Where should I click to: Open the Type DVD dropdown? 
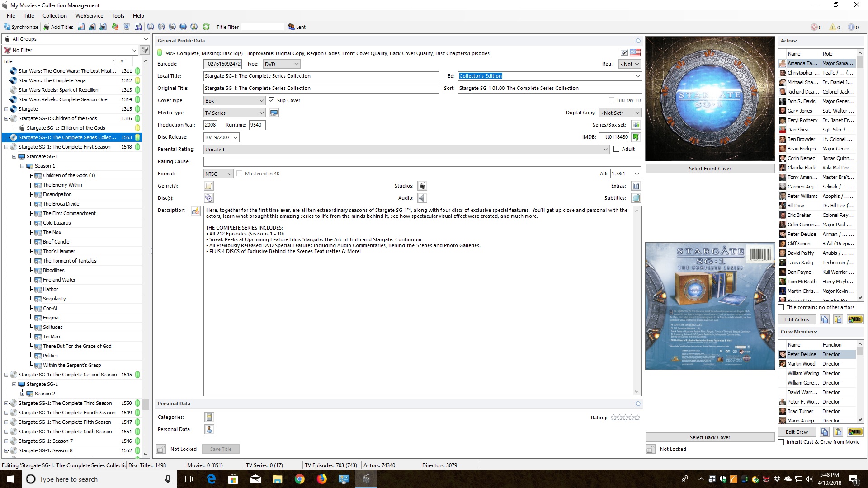click(281, 64)
